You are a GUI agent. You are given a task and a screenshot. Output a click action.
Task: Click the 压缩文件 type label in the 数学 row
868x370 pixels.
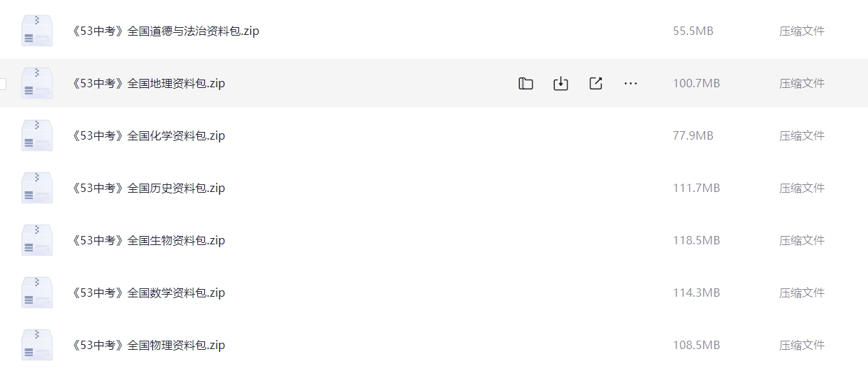click(x=802, y=293)
